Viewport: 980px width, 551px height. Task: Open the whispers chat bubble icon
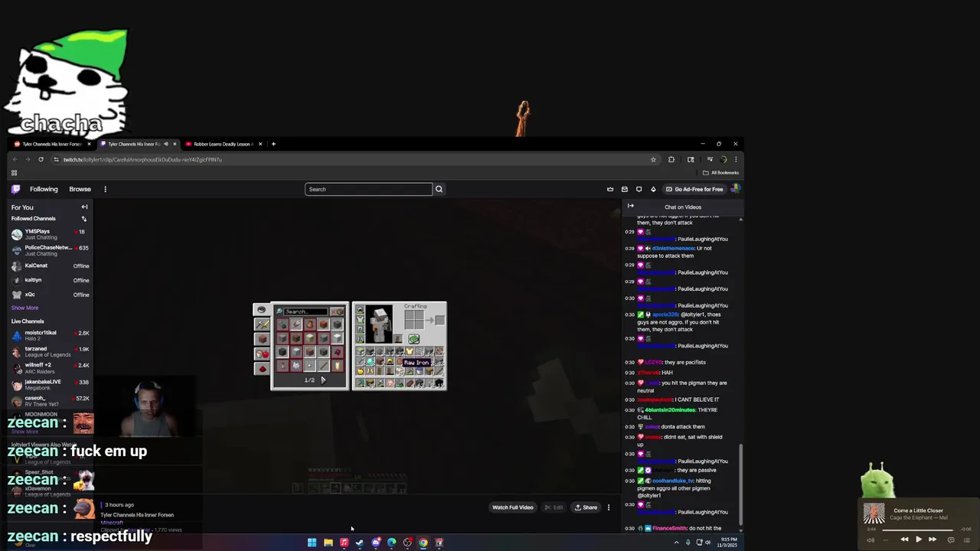tap(639, 189)
